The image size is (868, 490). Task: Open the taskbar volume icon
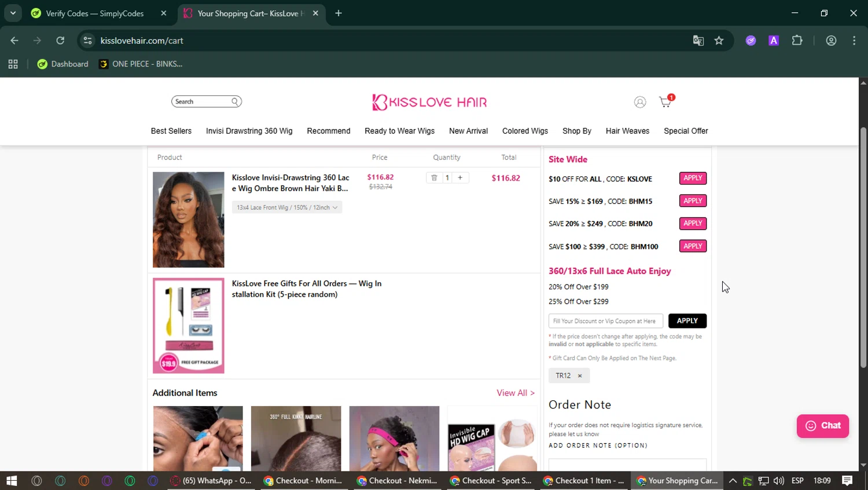click(779, 481)
